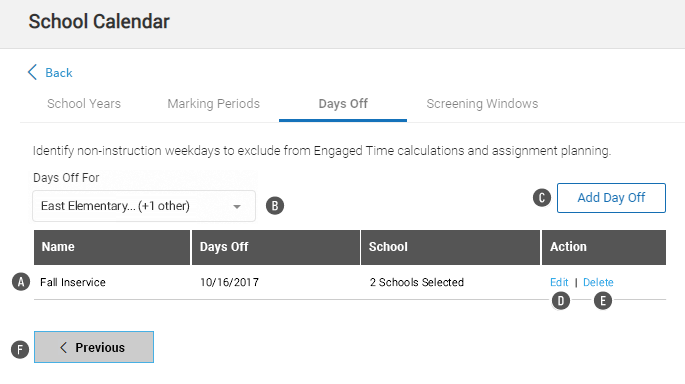Click the Add Day Off button
685x384 pixels.
tap(611, 198)
